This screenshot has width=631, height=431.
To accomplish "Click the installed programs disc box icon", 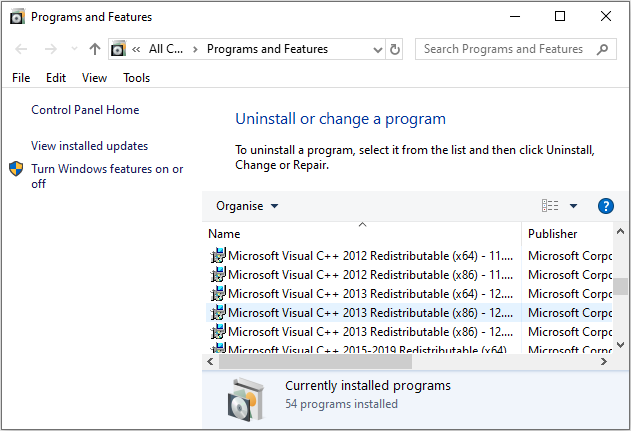I will [x=246, y=399].
